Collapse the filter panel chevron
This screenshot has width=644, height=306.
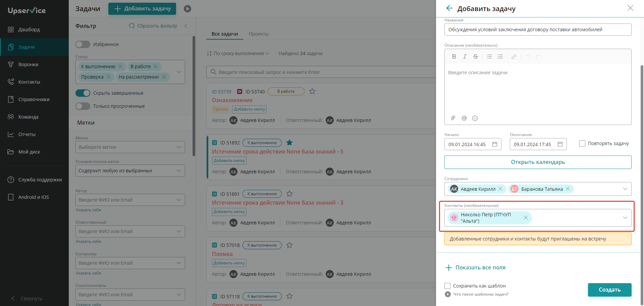[x=186, y=26]
